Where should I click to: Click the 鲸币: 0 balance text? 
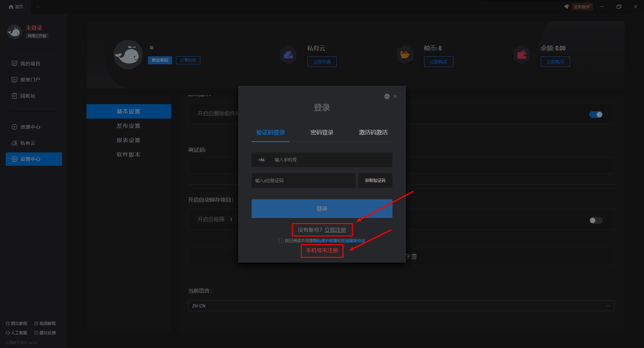pos(433,48)
